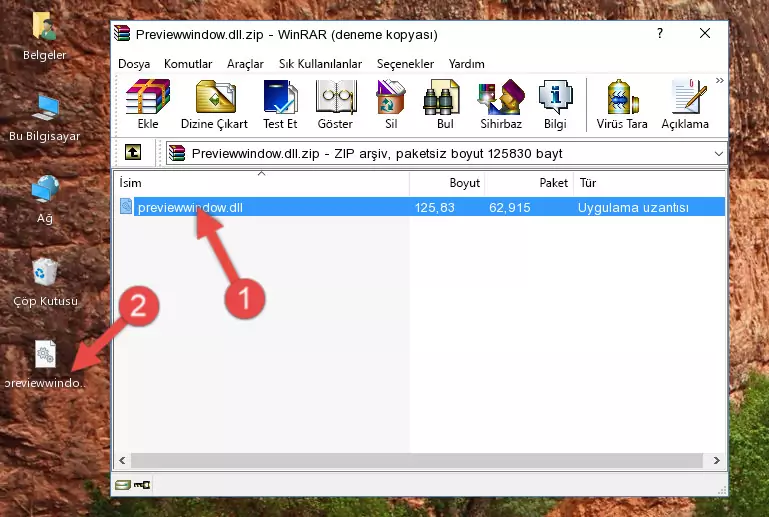
Task: Click horizontal scrollbar left arrow
Action: point(123,460)
